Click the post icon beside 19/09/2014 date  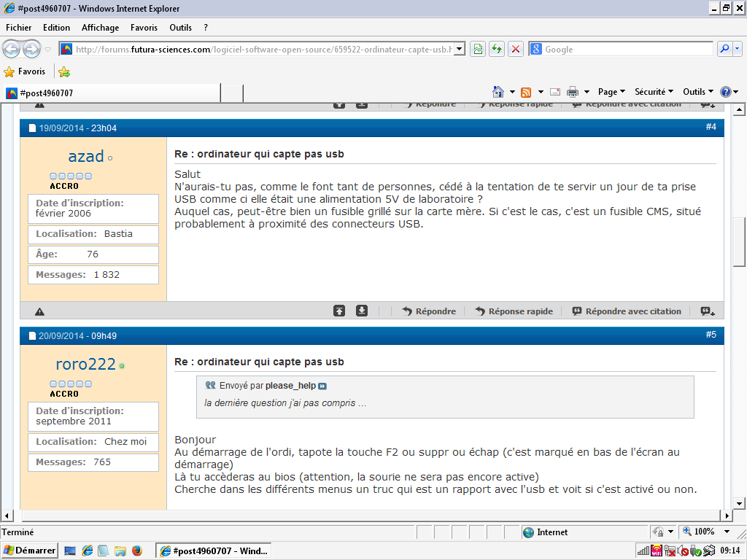[32, 128]
